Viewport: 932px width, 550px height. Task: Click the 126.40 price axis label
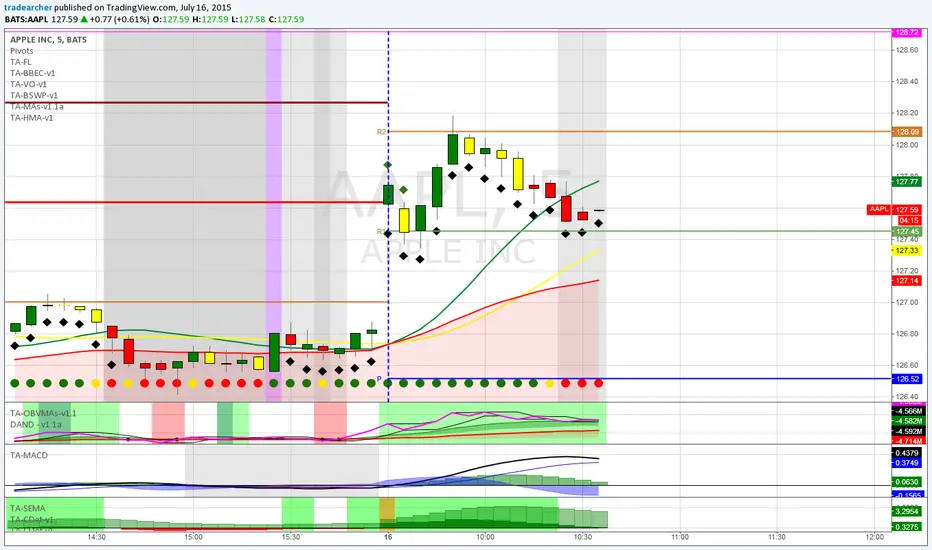click(907, 397)
